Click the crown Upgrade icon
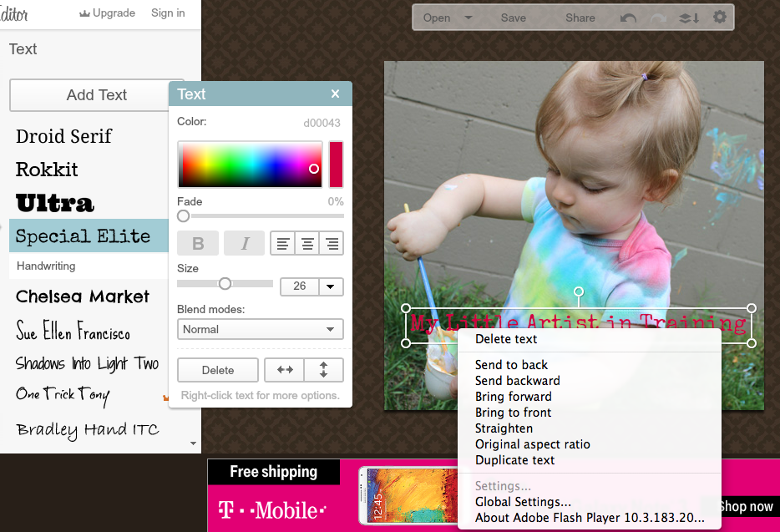This screenshot has width=780, height=532. [85, 13]
